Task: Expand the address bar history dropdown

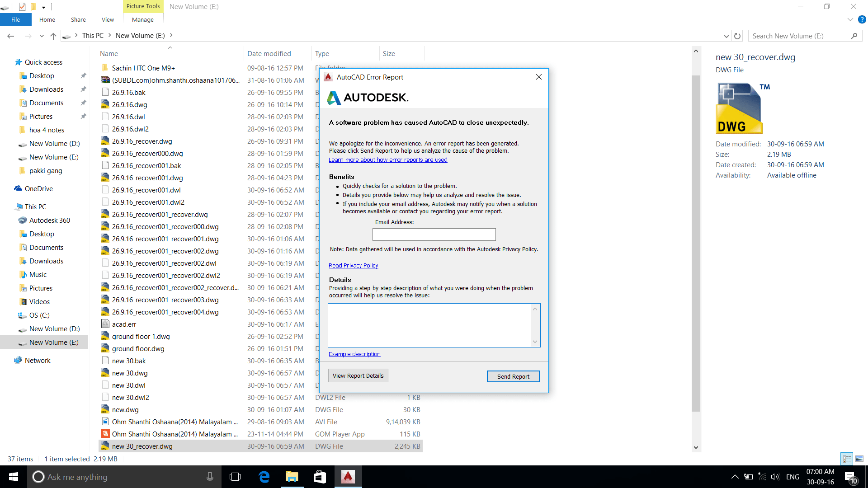Action: [726, 36]
